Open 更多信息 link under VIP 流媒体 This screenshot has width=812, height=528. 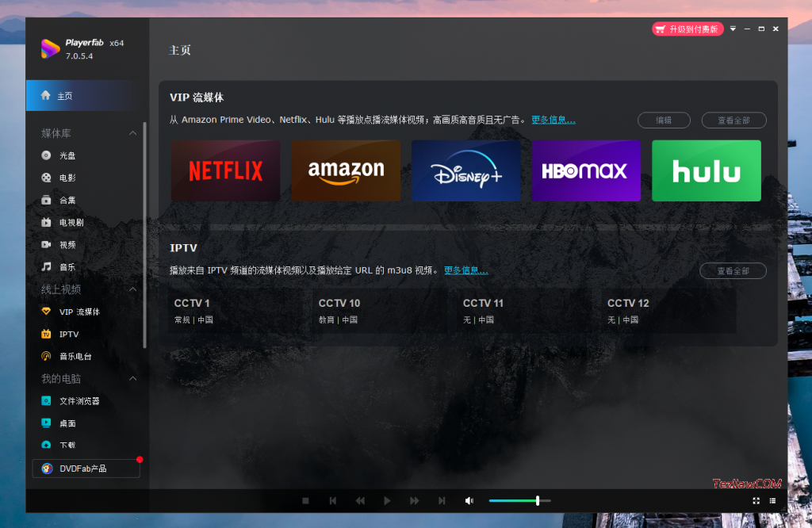(553, 120)
